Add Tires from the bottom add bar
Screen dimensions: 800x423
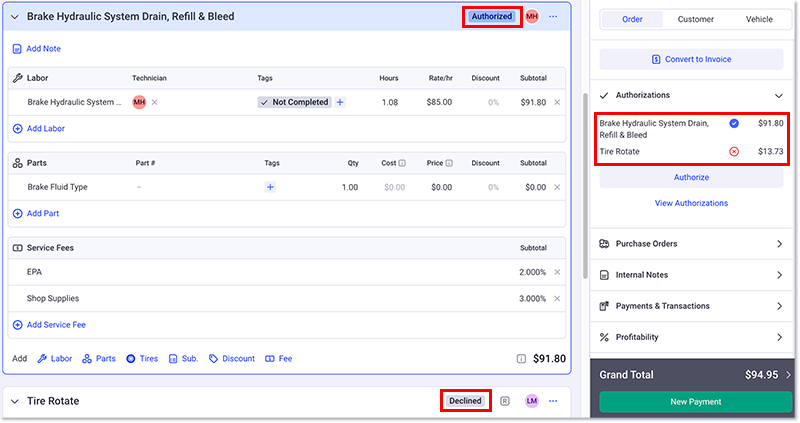142,359
